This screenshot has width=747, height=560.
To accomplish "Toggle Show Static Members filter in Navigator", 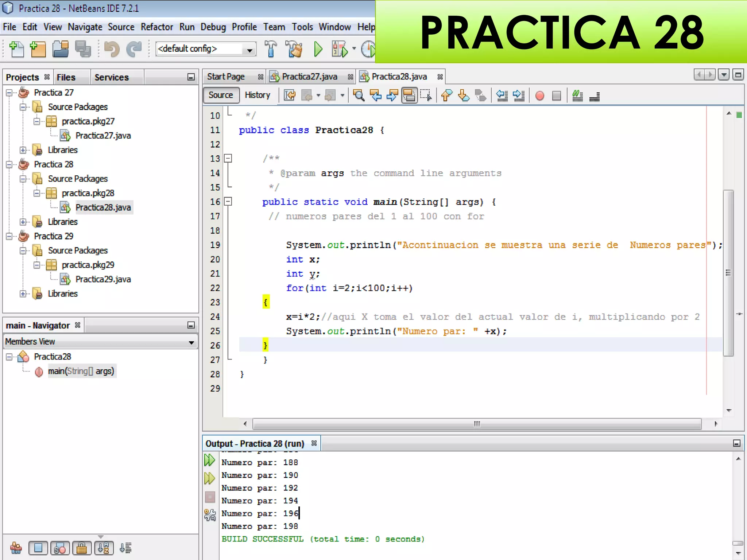I will point(60,548).
